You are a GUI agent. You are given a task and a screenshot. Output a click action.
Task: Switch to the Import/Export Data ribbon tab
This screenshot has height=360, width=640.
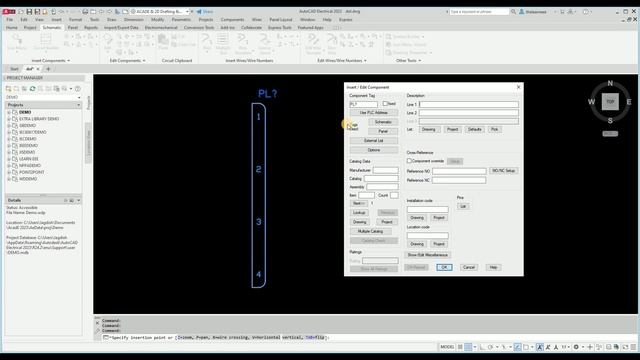[x=121, y=27]
